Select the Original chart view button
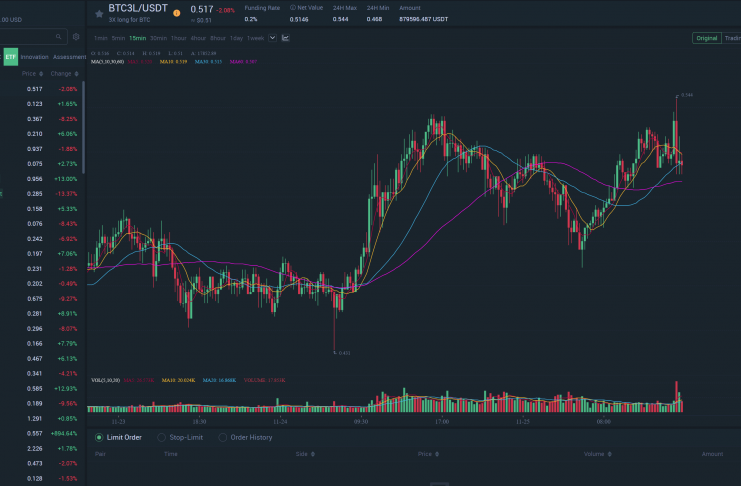 [707, 38]
